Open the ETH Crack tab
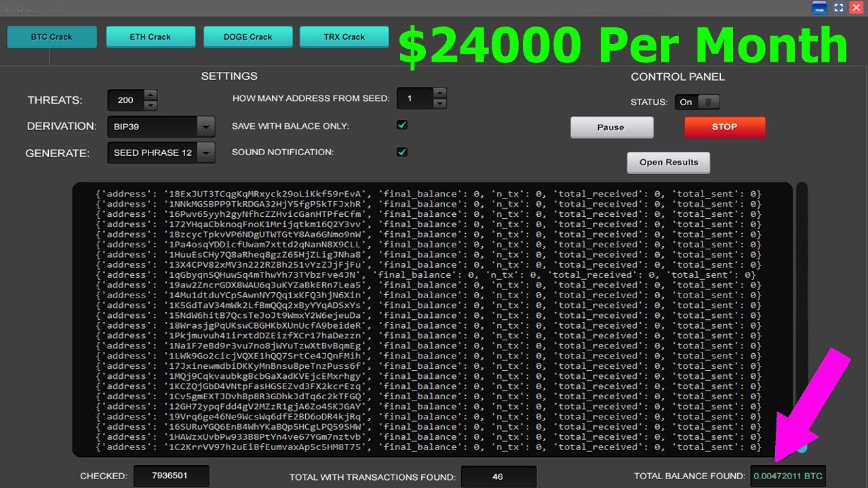The width and height of the screenshot is (868, 488). 151,37
